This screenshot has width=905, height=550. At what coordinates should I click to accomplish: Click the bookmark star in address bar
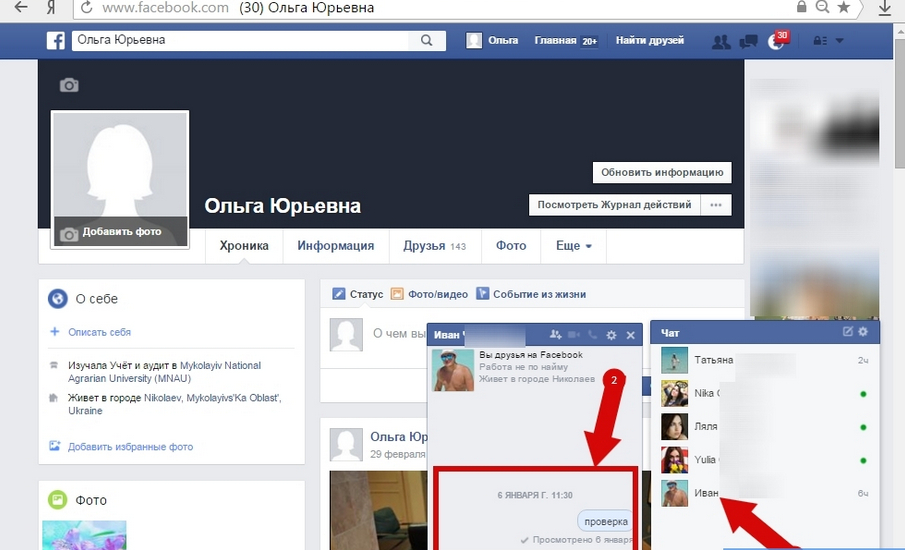click(x=843, y=7)
